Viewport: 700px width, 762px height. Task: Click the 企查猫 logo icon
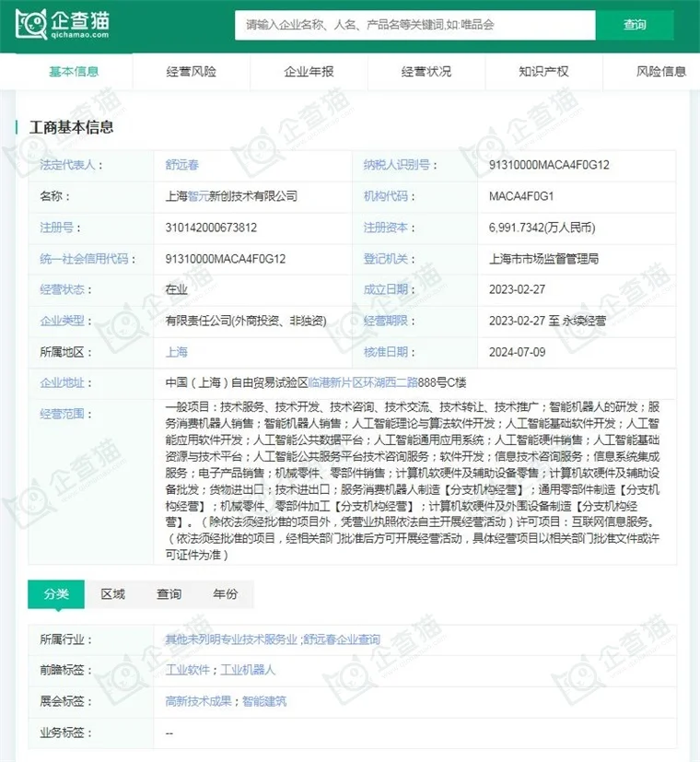[63, 24]
